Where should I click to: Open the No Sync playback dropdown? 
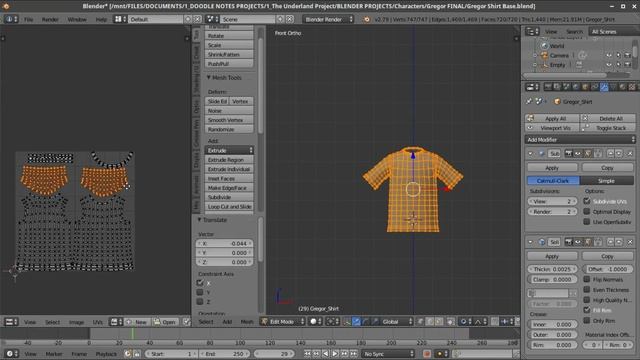click(x=388, y=354)
